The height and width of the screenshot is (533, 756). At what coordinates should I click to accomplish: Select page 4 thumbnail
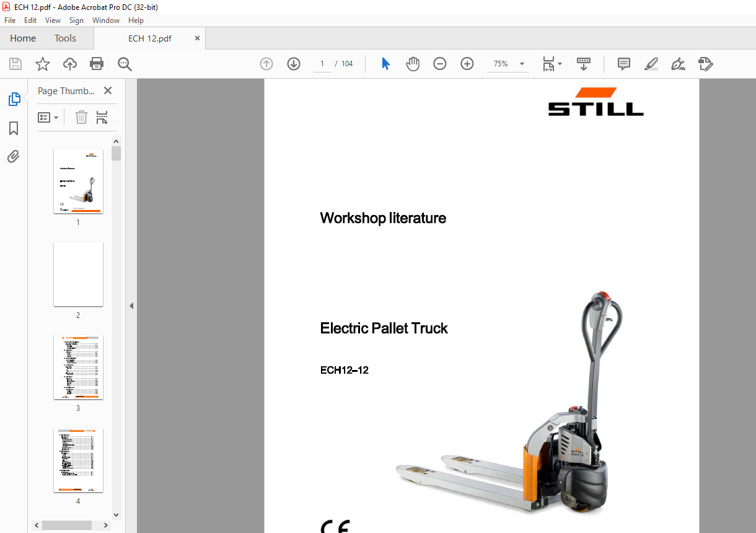(x=78, y=460)
